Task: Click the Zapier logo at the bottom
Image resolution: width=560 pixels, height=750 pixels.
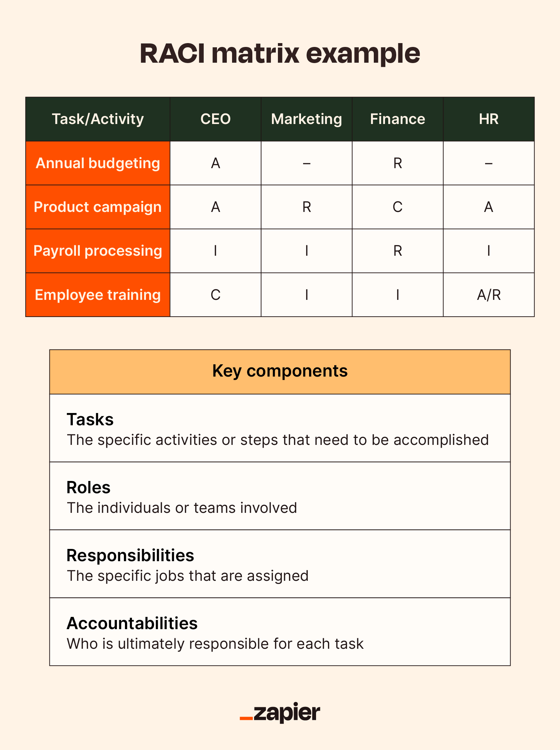Action: click(x=280, y=713)
